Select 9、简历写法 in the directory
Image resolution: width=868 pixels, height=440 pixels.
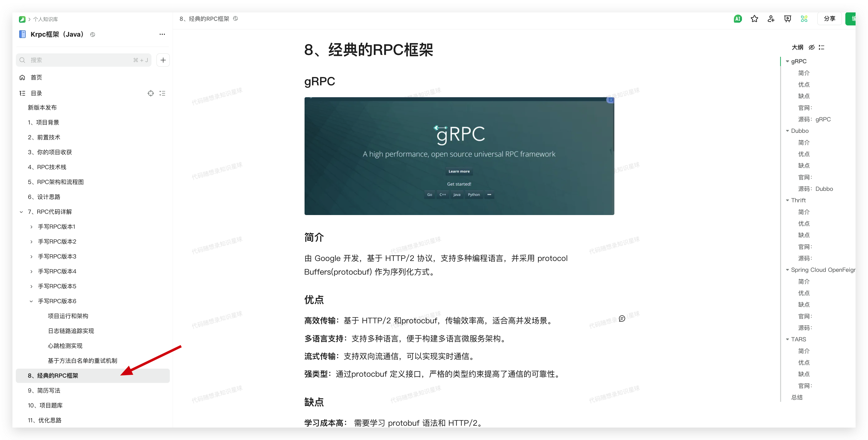(x=44, y=390)
